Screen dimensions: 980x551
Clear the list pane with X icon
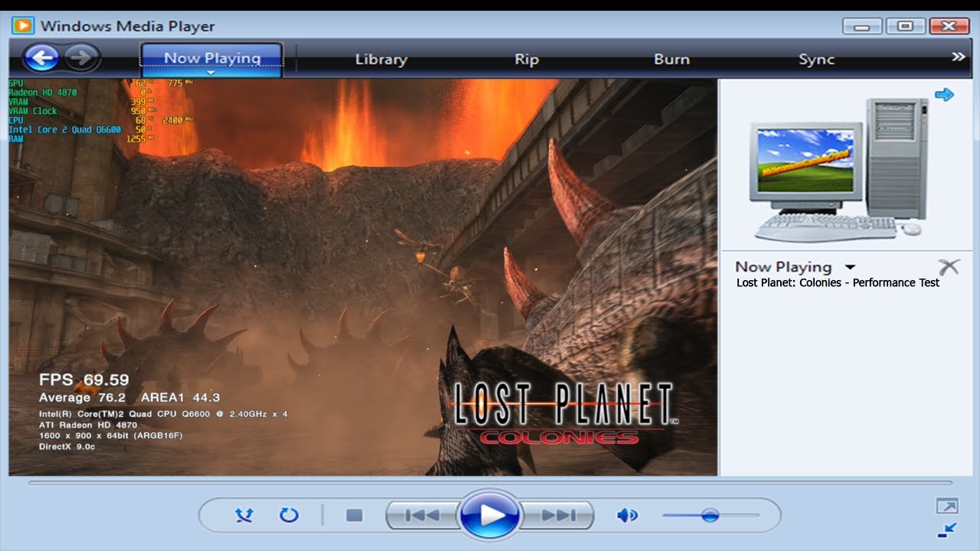click(948, 267)
